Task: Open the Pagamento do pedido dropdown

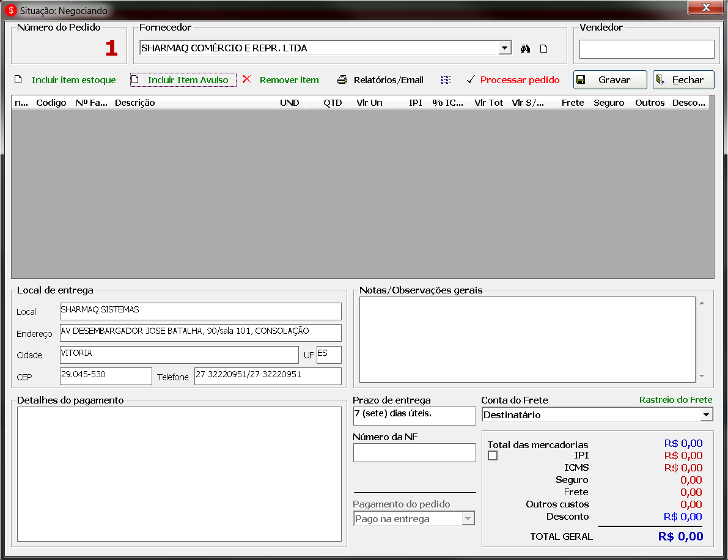Action: (468, 519)
